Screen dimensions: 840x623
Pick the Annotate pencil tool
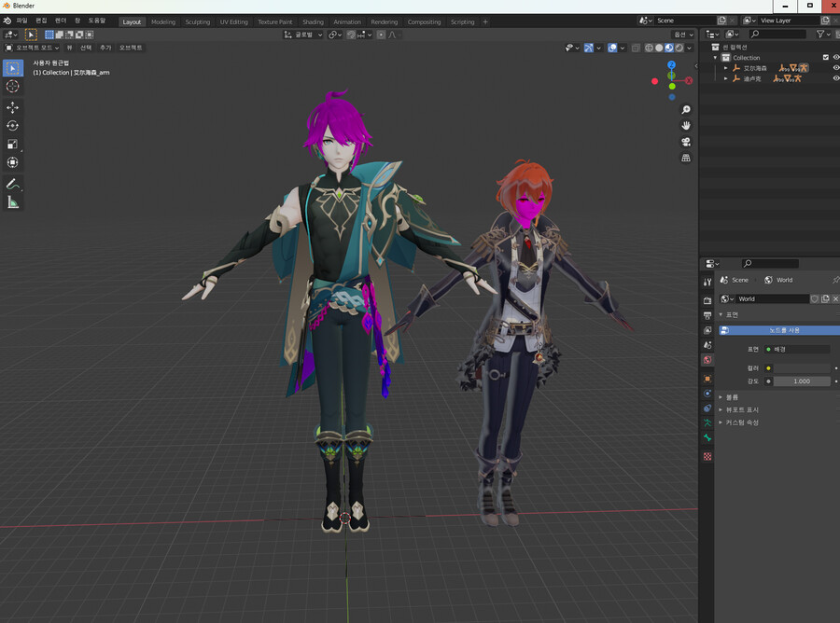coord(13,184)
